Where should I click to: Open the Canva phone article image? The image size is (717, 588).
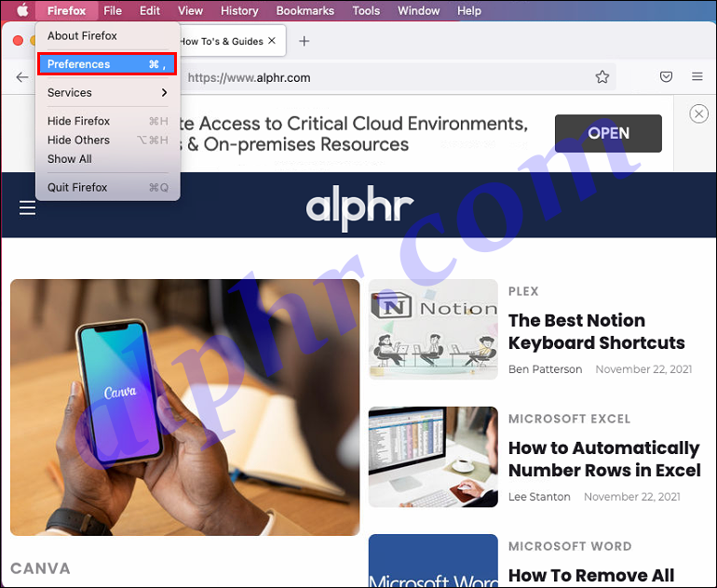(184, 408)
